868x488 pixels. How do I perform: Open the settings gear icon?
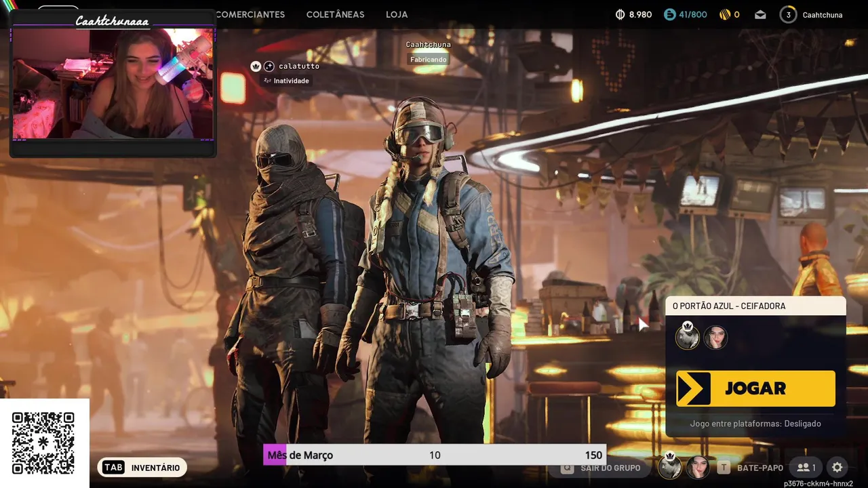click(x=837, y=468)
